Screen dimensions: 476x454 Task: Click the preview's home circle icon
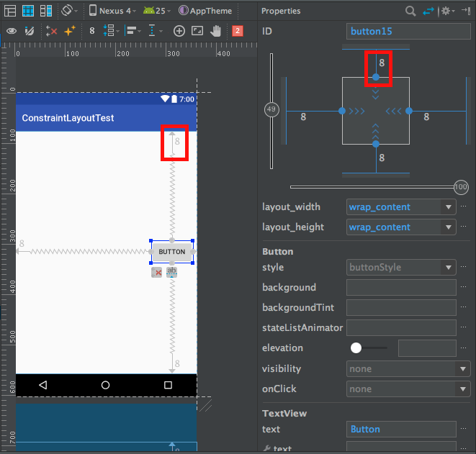[x=105, y=385]
